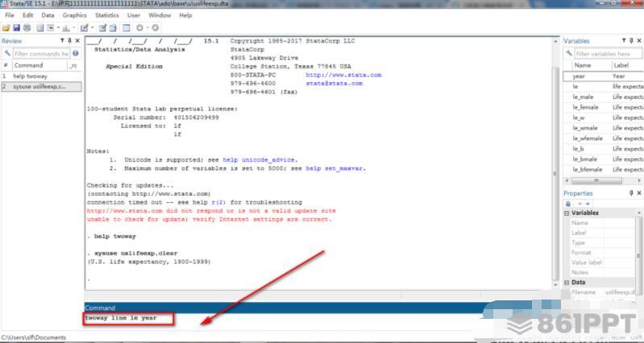Image resolution: width=644 pixels, height=343 pixels.
Task: Click in the Command input box
Action: (284, 318)
